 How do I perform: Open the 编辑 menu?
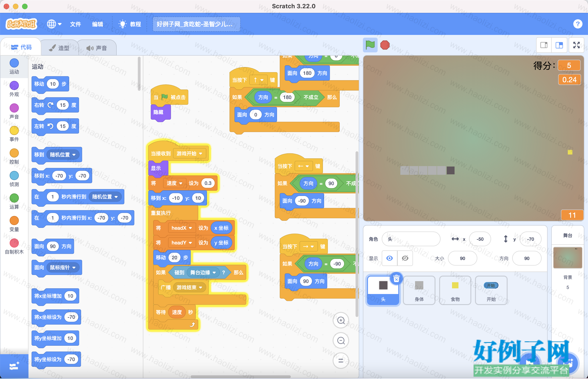coord(97,24)
